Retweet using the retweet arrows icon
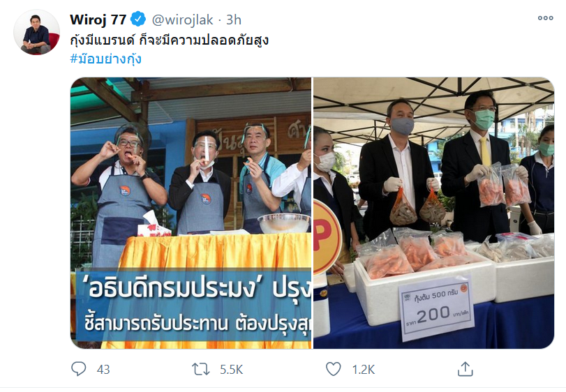 (x=201, y=369)
